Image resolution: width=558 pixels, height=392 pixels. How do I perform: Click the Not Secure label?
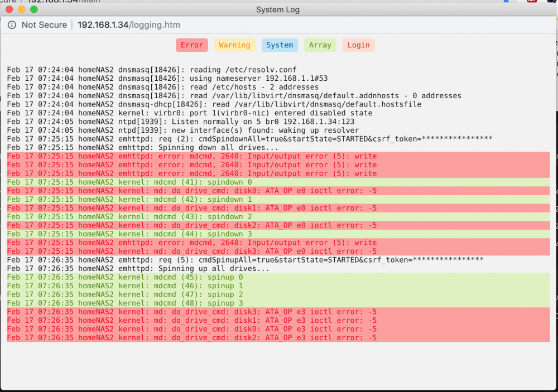(44, 25)
